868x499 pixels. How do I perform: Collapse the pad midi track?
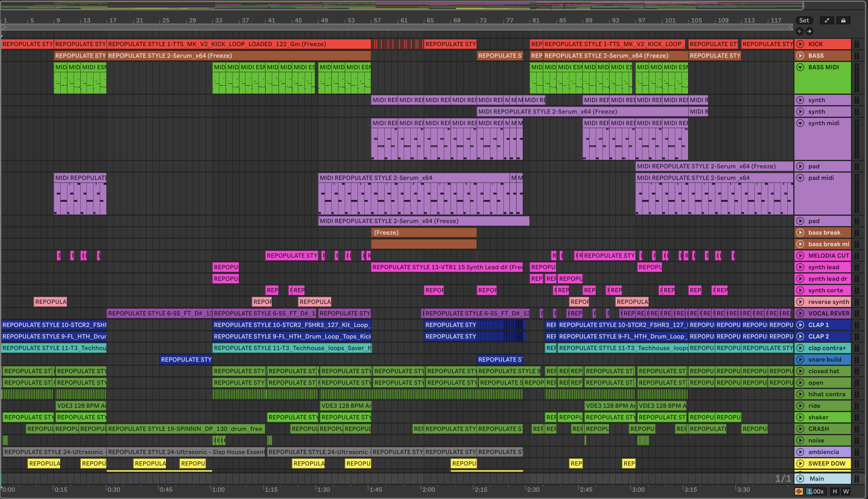[x=801, y=178]
